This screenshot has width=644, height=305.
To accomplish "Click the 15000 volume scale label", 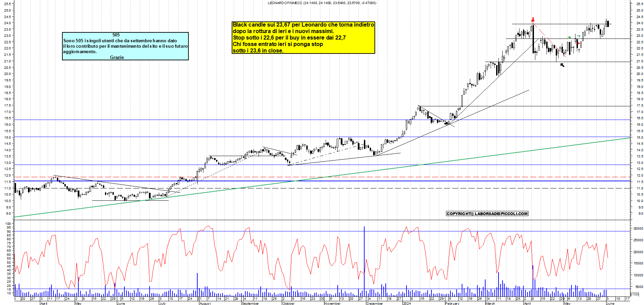I will [638, 263].
